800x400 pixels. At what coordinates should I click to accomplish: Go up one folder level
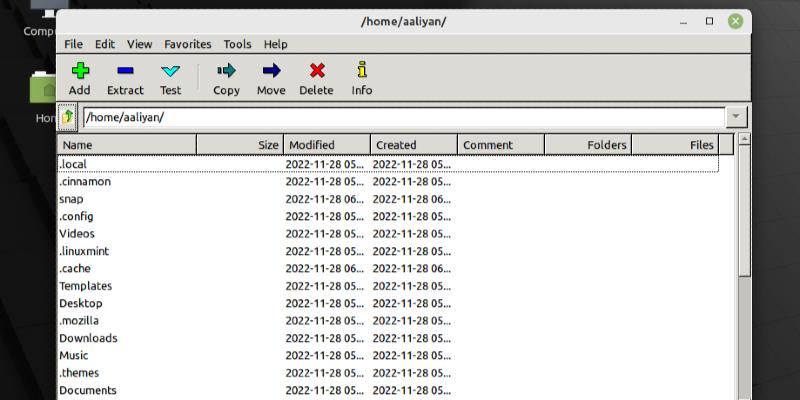click(x=68, y=117)
